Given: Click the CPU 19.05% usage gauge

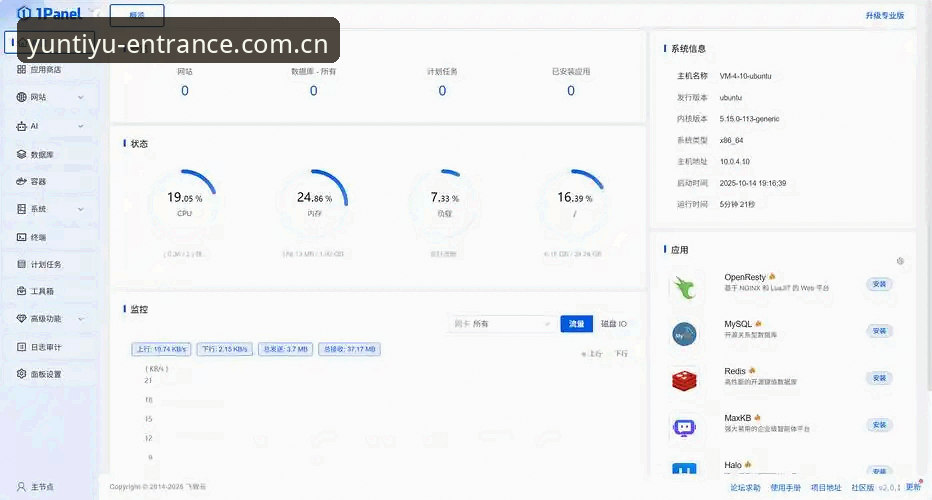Looking at the screenshot, I should coord(184,203).
